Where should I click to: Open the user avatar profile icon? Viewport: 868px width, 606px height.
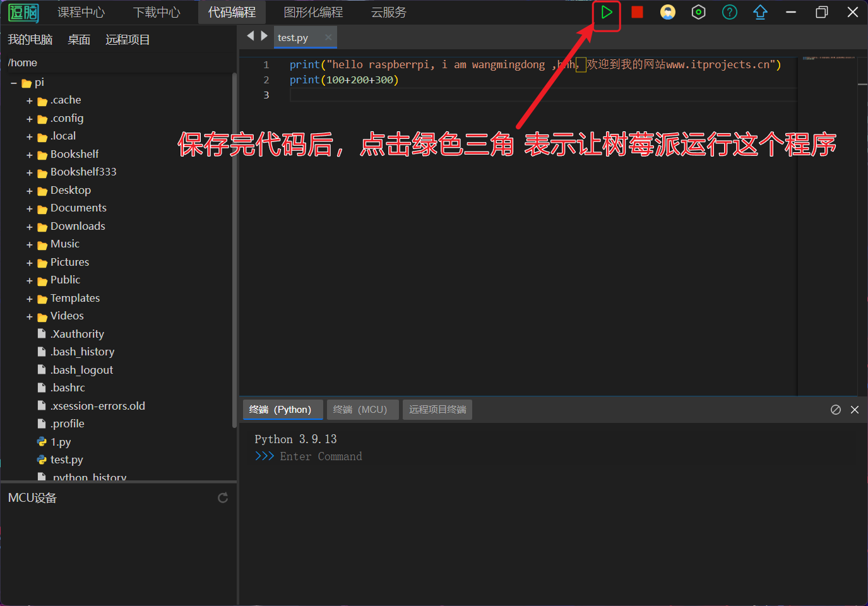coord(668,12)
